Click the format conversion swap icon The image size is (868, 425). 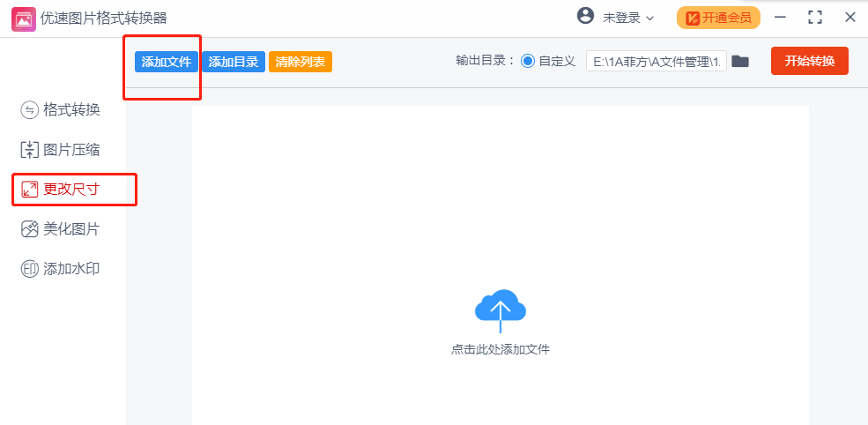[x=29, y=110]
